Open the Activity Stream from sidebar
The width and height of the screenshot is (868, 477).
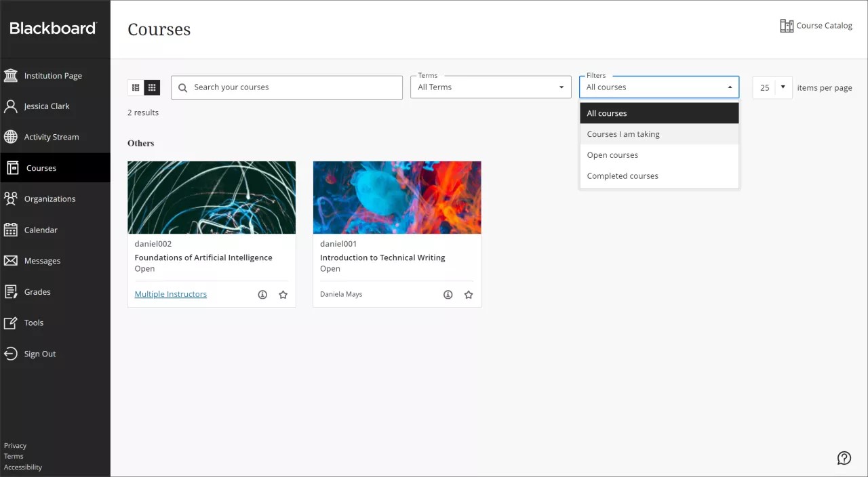click(x=52, y=137)
